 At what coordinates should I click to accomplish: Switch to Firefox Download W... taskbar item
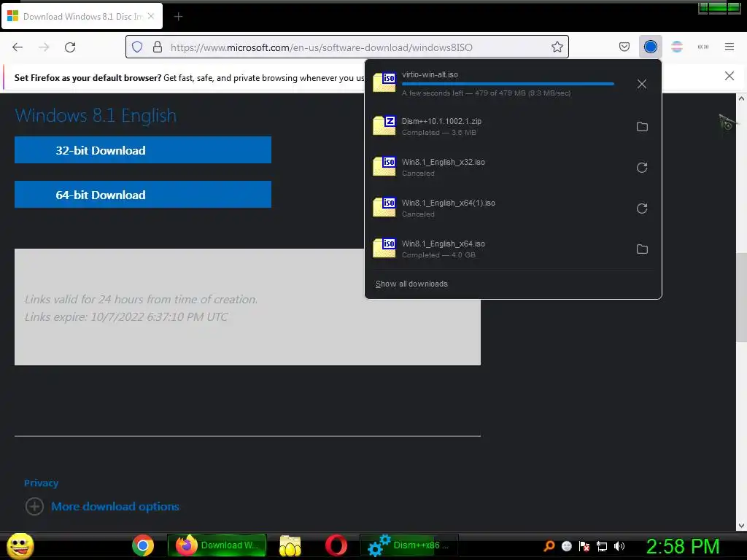(217, 545)
